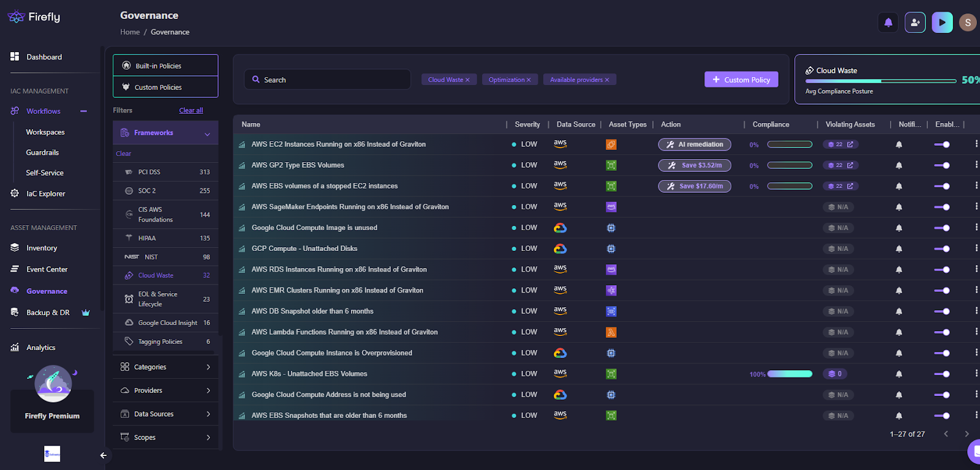980x470 pixels.
Task: Collapse the Frameworks filter section
Action: point(165,133)
